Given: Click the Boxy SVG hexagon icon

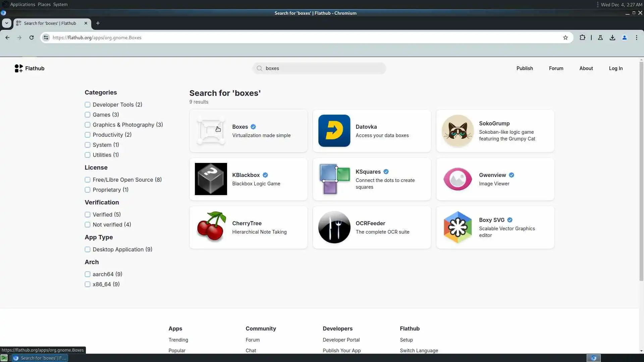Looking at the screenshot, I should [x=458, y=227].
